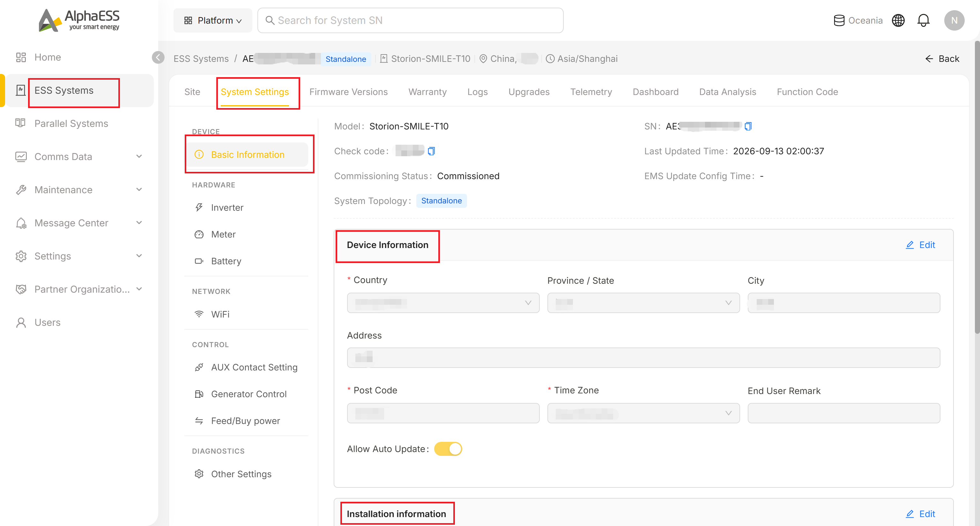Switch to the Telemetry tab
This screenshot has height=526, width=980.
click(591, 92)
